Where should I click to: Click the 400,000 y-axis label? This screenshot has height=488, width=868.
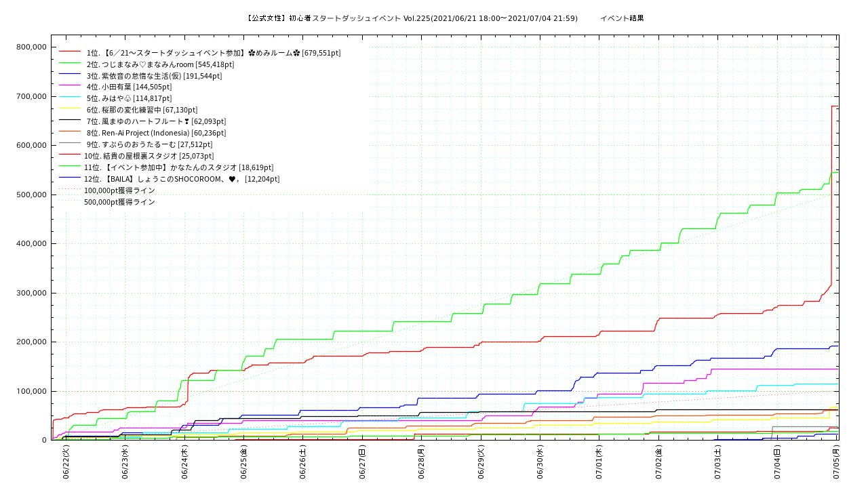pyautogui.click(x=30, y=243)
